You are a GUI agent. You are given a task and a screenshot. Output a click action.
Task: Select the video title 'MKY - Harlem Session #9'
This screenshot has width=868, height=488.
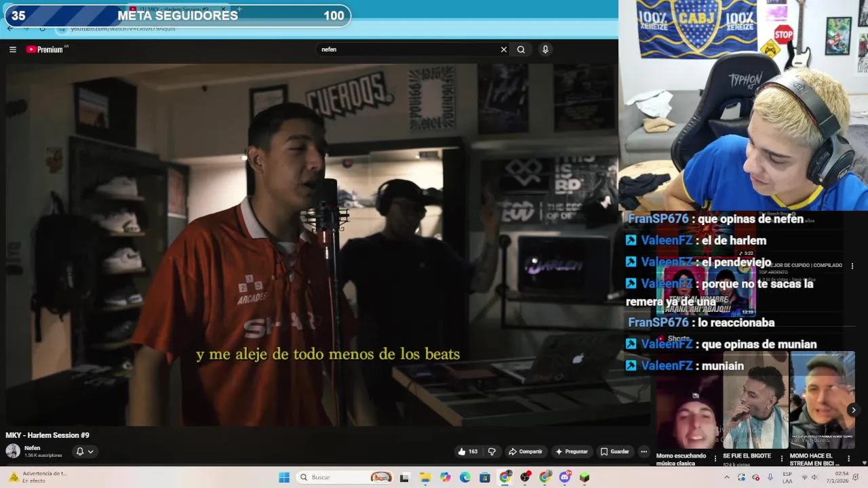(47, 435)
